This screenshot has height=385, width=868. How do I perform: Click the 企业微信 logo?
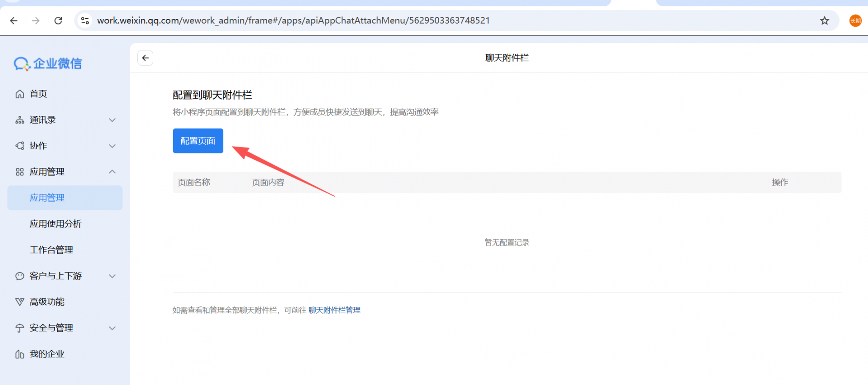tap(48, 64)
